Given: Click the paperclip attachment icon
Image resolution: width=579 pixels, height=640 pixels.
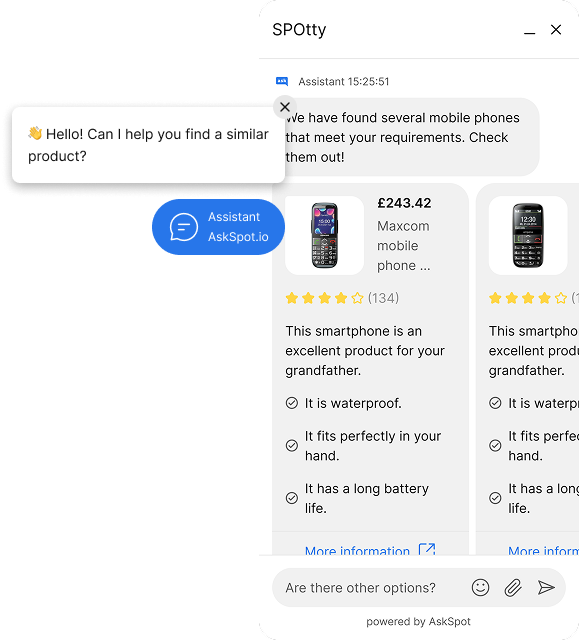Looking at the screenshot, I should point(513,588).
